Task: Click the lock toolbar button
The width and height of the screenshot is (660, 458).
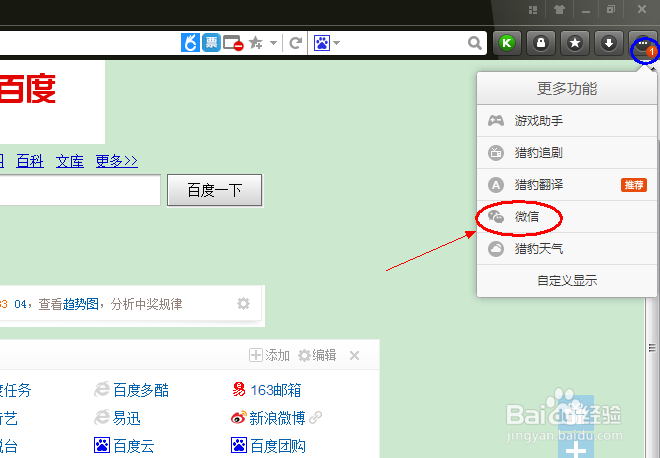Action: coord(541,43)
